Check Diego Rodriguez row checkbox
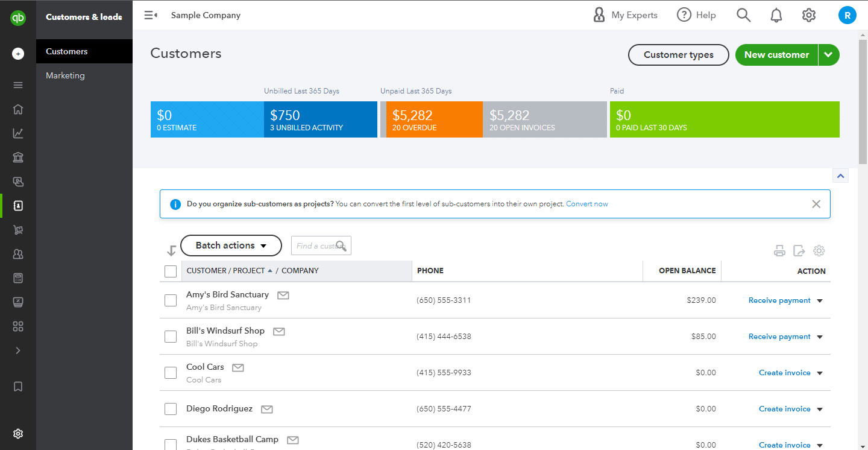 click(171, 409)
